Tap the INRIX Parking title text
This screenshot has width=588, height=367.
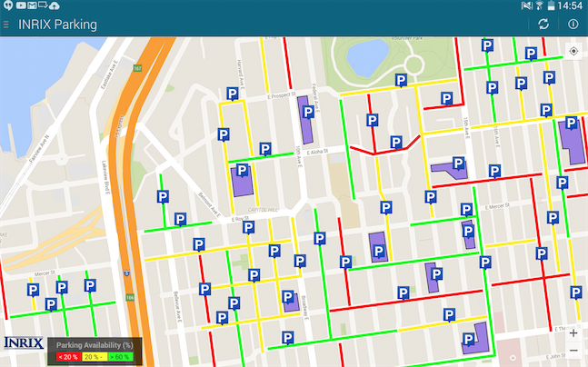pyautogui.click(x=58, y=25)
